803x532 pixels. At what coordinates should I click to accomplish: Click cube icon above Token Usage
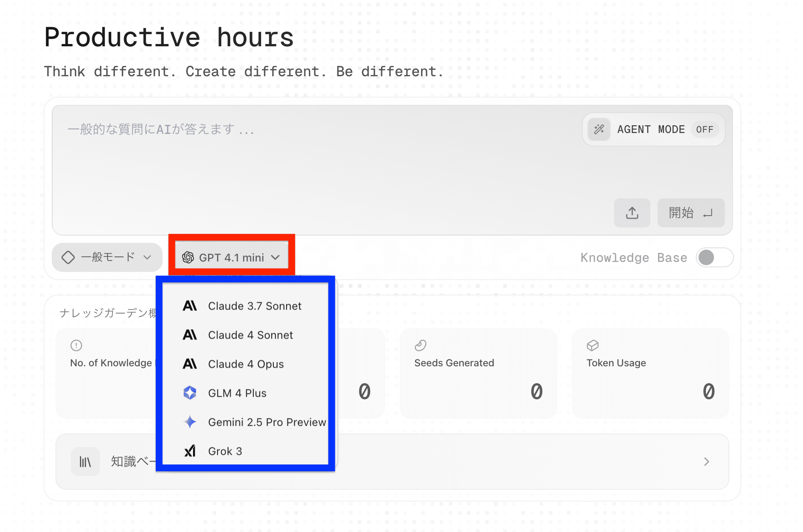pyautogui.click(x=593, y=345)
